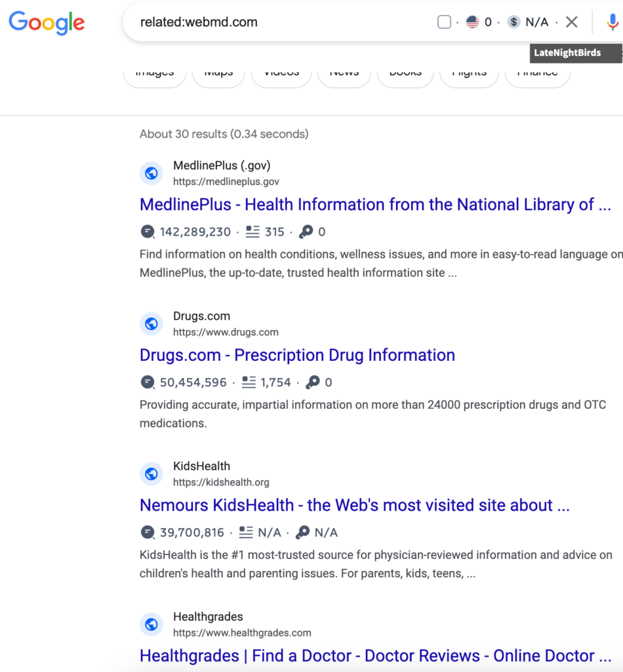The image size is (623, 672).
Task: Click the US flag volume icon
Action: (x=472, y=22)
